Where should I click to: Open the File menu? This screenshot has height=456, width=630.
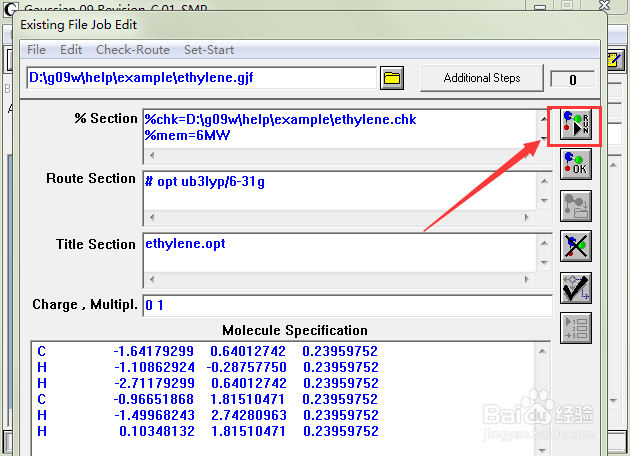(x=36, y=50)
